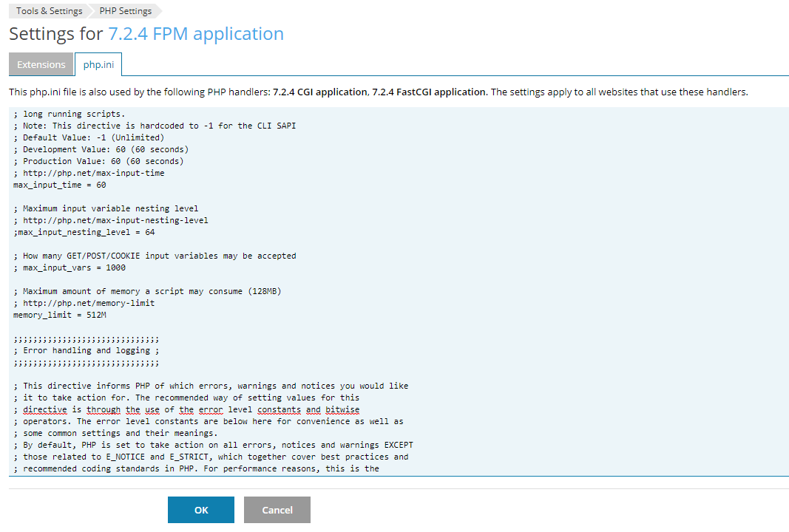789x532 pixels.
Task: Click the max_input_time = 60 line
Action: click(x=60, y=185)
